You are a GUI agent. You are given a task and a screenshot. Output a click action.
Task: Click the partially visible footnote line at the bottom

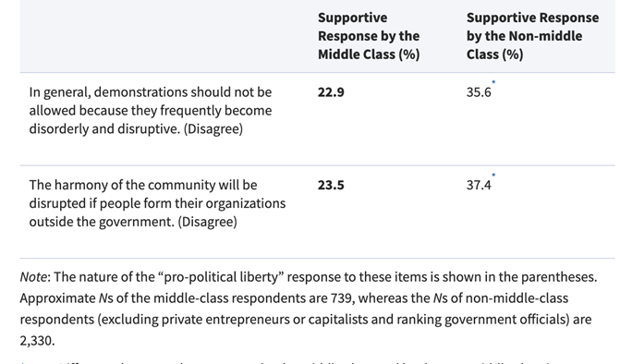[x=285, y=362]
